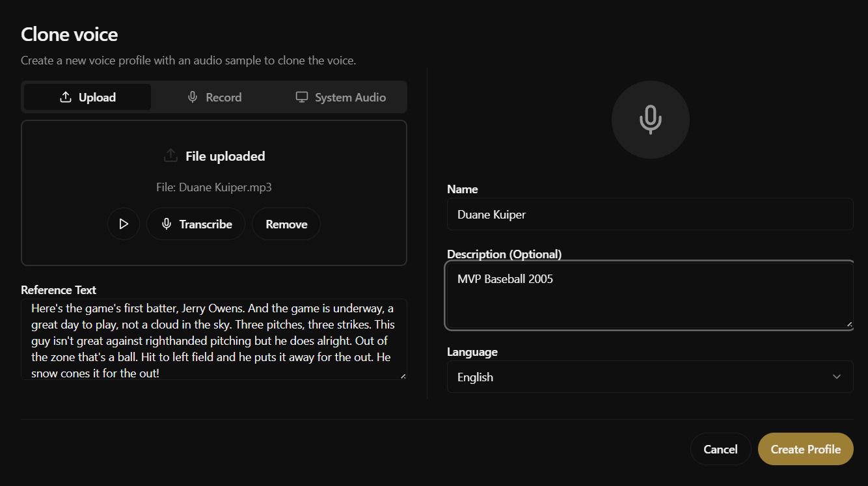Play the uploaded Duane Kuiper audio sample
Screen dimensions: 868x486
pos(124,224)
